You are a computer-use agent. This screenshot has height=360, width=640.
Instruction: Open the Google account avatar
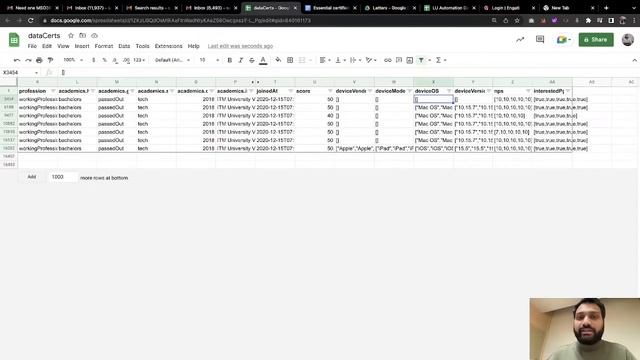(627, 40)
